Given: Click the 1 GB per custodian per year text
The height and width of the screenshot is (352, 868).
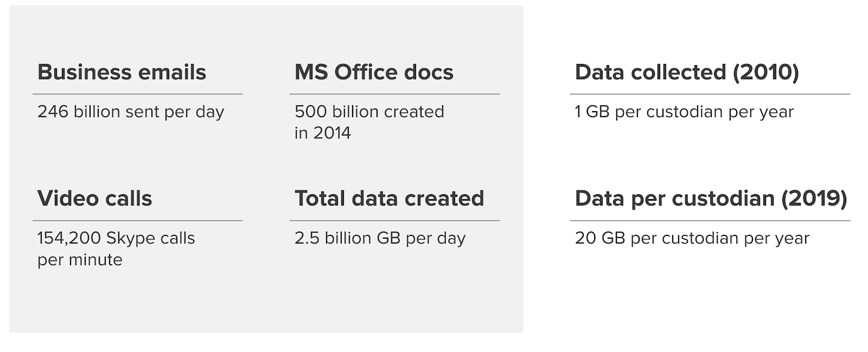Looking at the screenshot, I should pyautogui.click(x=684, y=112).
